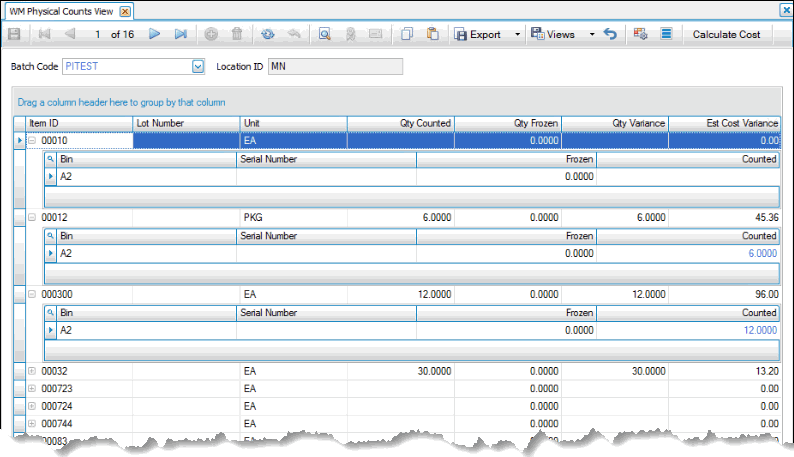This screenshot has width=794, height=457.
Task: Click the Calculate Cost button
Action: 727,34
